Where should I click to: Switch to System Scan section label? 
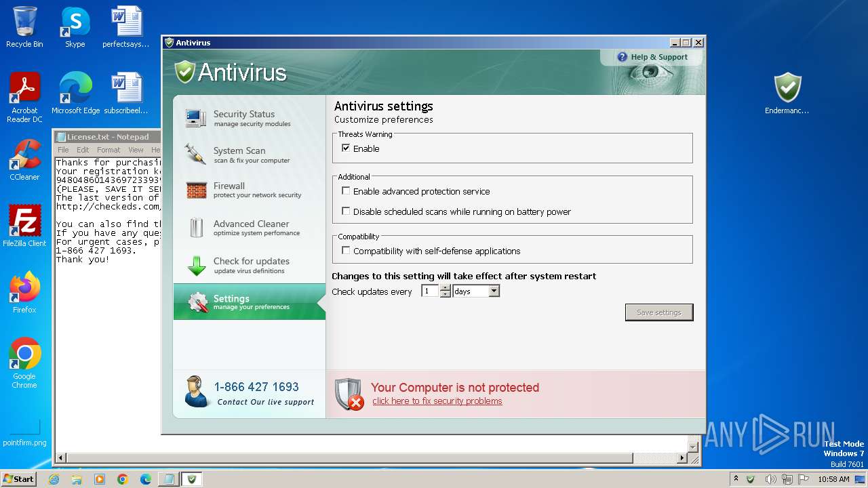point(239,150)
